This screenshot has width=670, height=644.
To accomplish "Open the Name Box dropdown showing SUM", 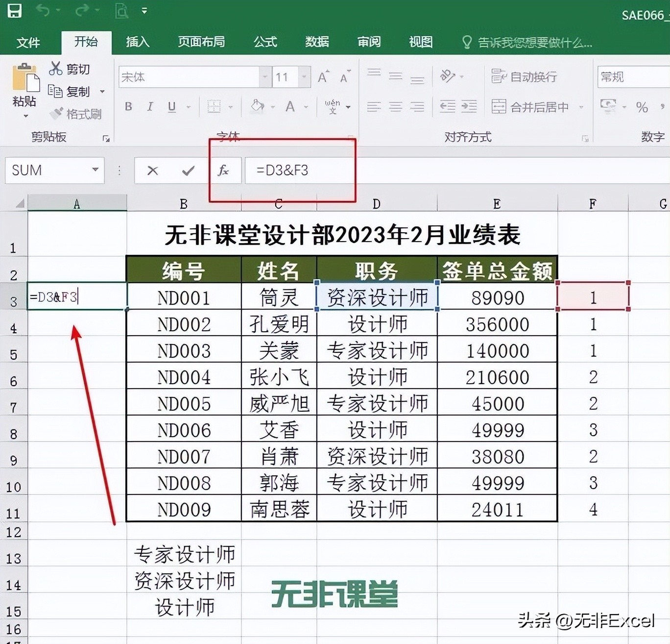I will [95, 171].
